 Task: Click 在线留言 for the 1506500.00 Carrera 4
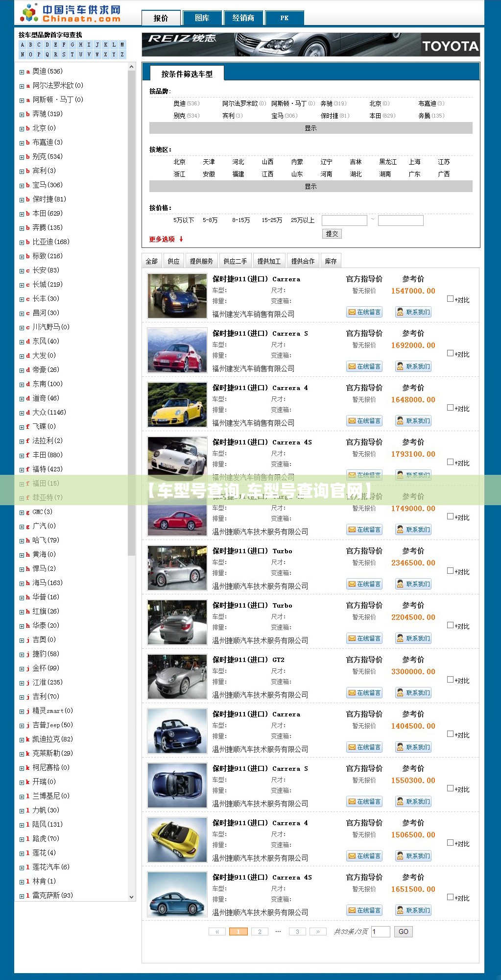tap(364, 856)
